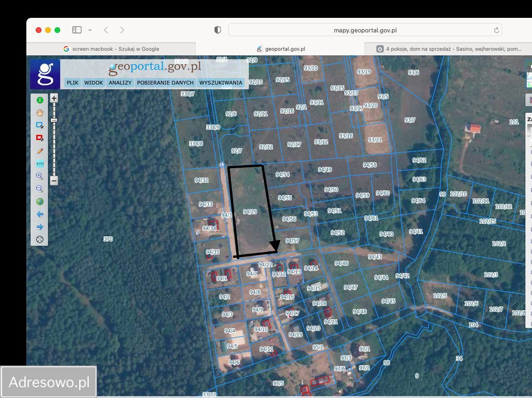Expand the Safari sidebar chevron dropdown
This screenshot has height=398, width=532.
tap(90, 30)
